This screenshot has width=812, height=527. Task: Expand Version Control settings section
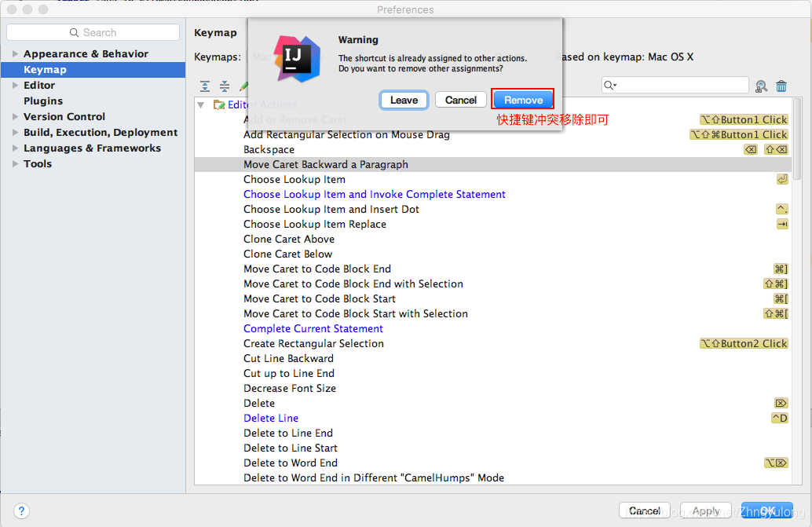pos(15,116)
